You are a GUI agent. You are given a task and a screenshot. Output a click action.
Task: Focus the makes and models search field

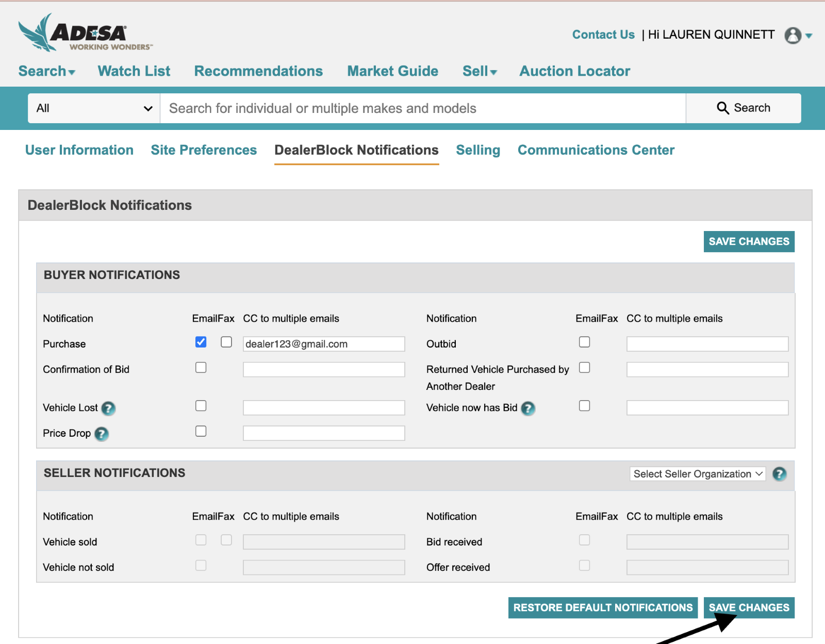[423, 108]
